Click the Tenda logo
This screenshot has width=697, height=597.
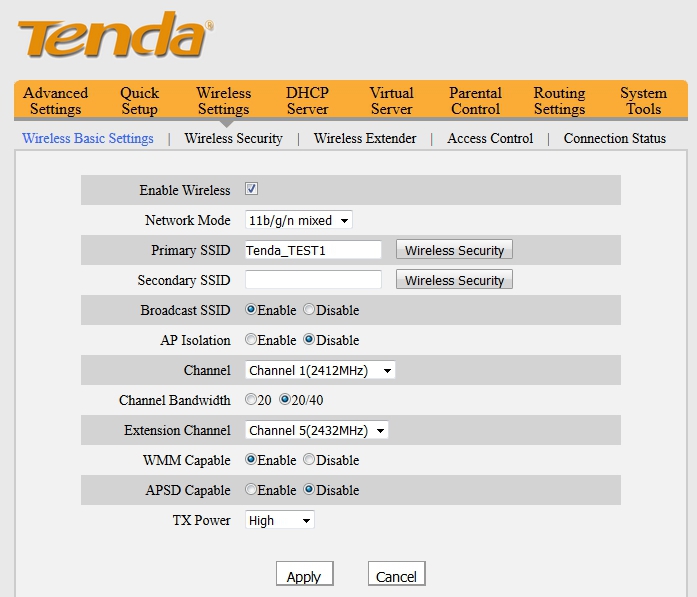(116, 35)
